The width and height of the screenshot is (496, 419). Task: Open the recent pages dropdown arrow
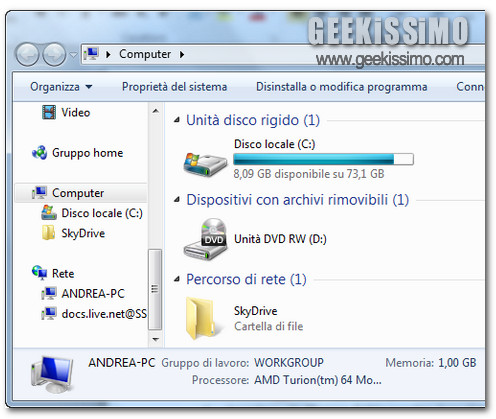(x=73, y=54)
